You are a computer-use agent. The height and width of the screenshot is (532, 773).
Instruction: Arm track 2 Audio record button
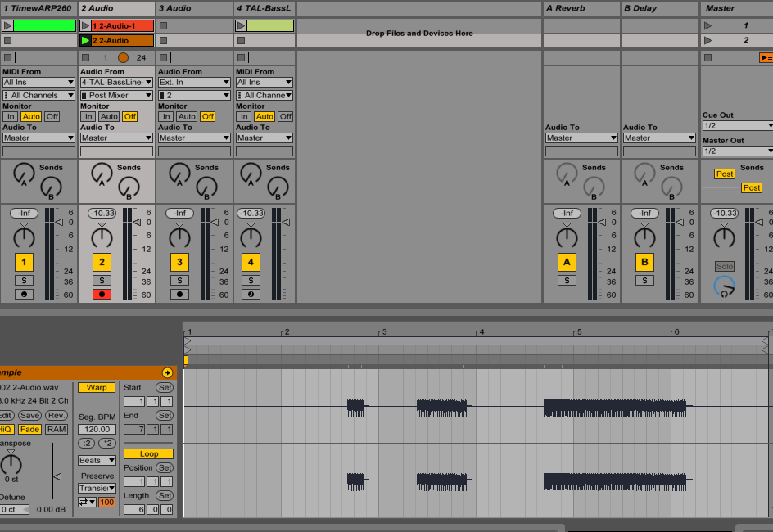click(102, 294)
